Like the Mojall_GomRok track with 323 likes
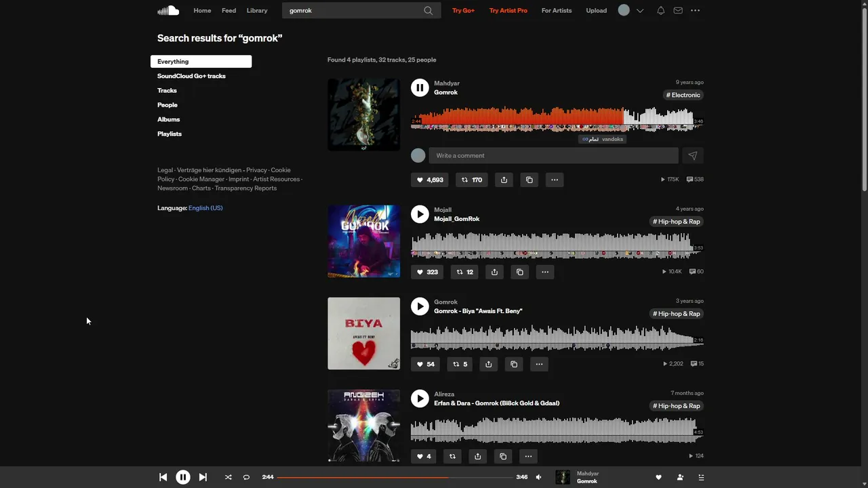 coord(427,272)
